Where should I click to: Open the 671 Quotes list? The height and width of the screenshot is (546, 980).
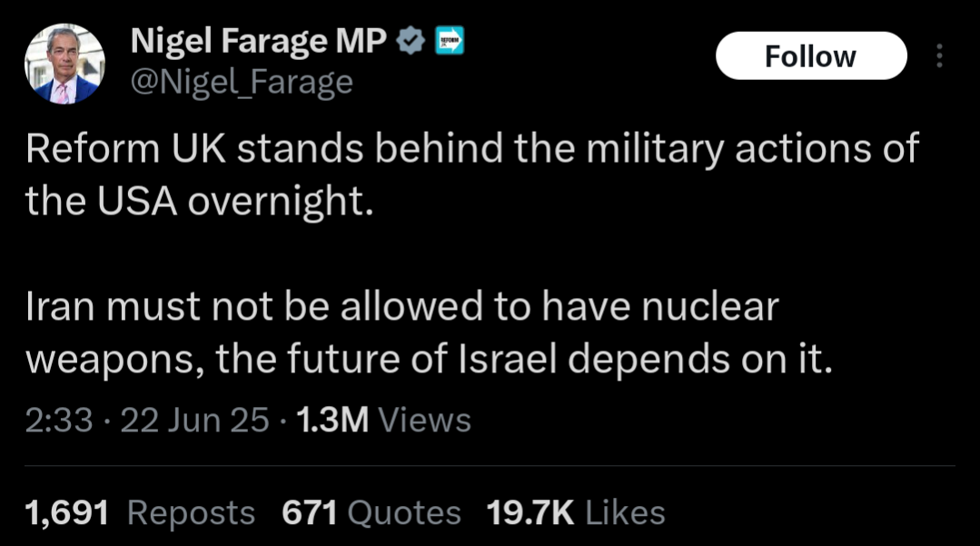tap(371, 513)
